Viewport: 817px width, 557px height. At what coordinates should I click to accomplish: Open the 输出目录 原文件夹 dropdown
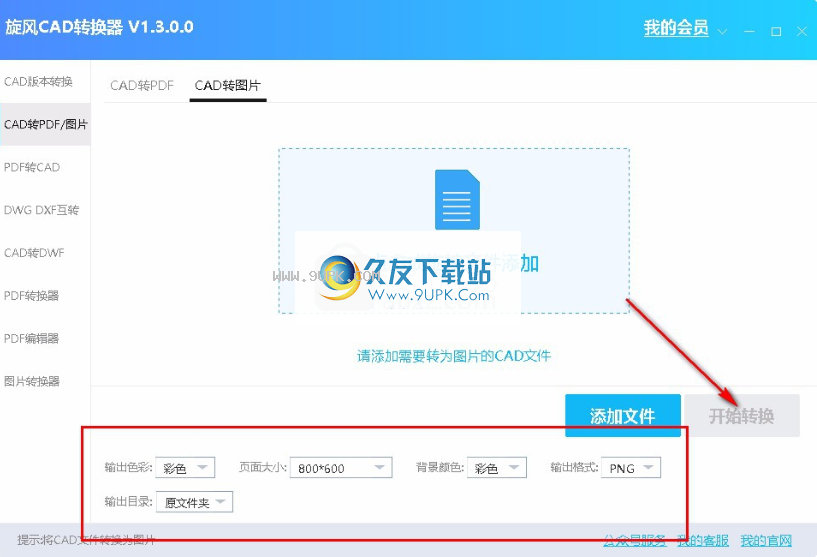[x=194, y=502]
